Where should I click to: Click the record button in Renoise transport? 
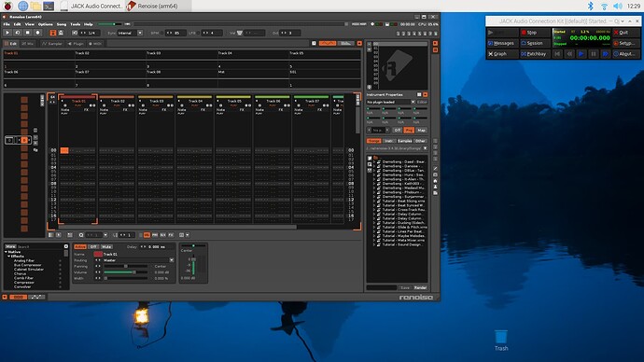[x=37, y=33]
